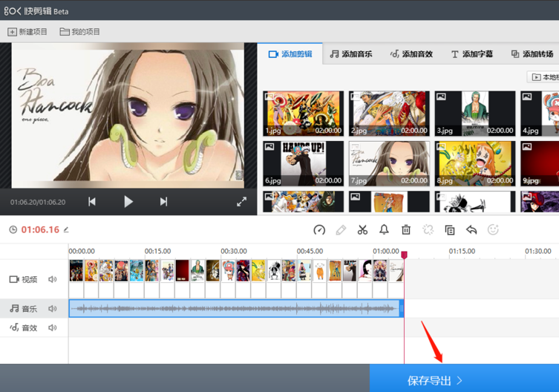This screenshot has width=559, height=392.
Task: Switch to the 添加音乐 tab
Action: coord(351,54)
